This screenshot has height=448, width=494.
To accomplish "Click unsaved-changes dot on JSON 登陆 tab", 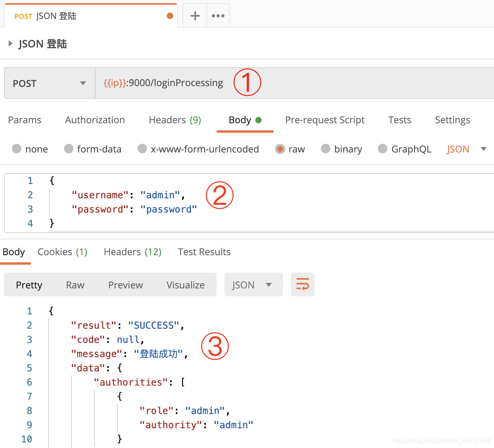I will (x=170, y=16).
